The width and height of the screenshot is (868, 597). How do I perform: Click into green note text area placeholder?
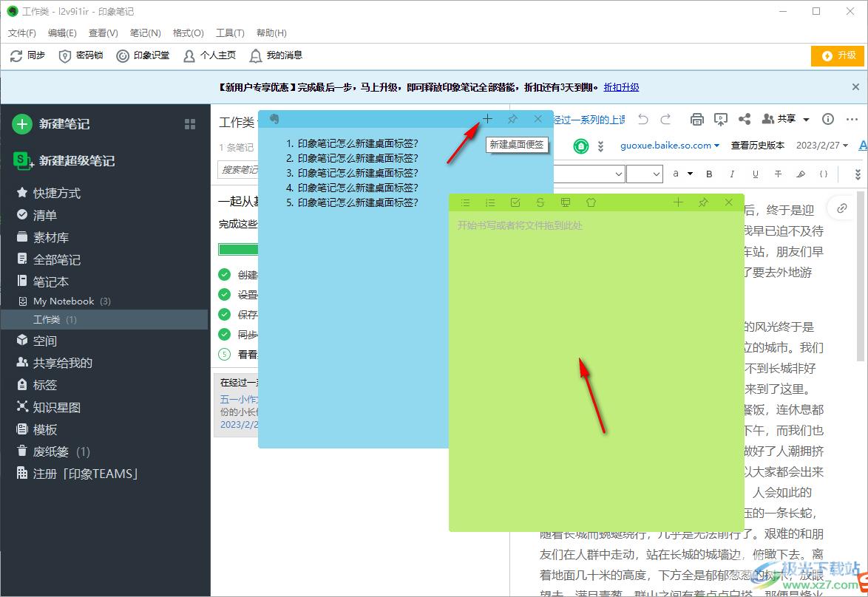pyautogui.click(x=520, y=225)
